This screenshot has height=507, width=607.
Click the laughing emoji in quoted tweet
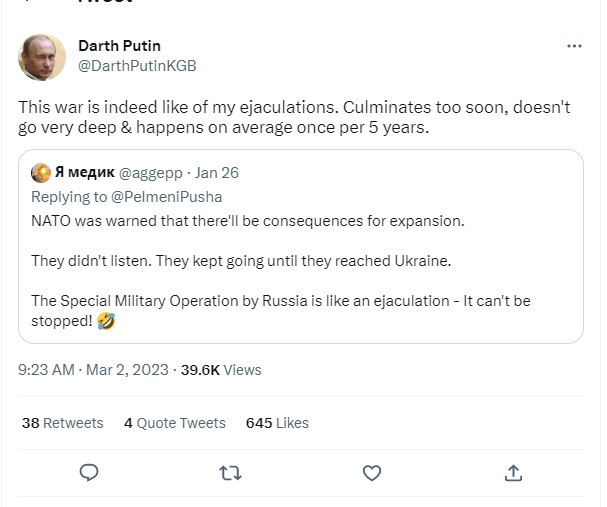click(106, 321)
